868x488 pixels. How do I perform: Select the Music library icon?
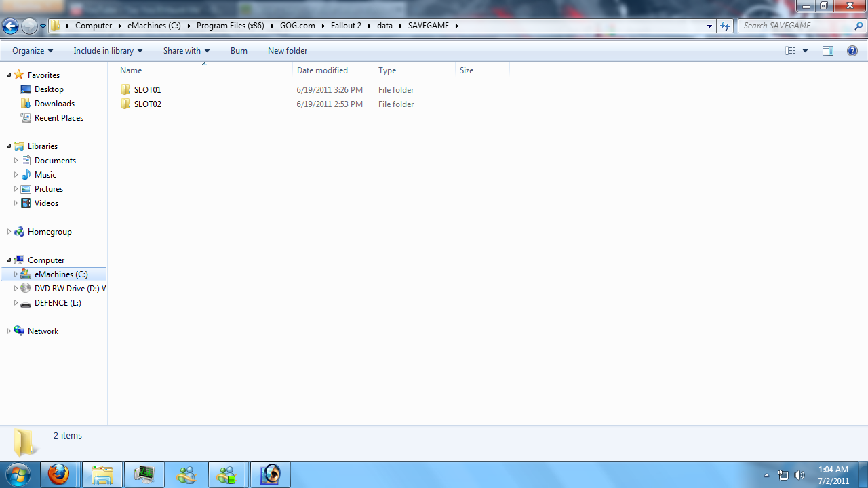click(26, 175)
